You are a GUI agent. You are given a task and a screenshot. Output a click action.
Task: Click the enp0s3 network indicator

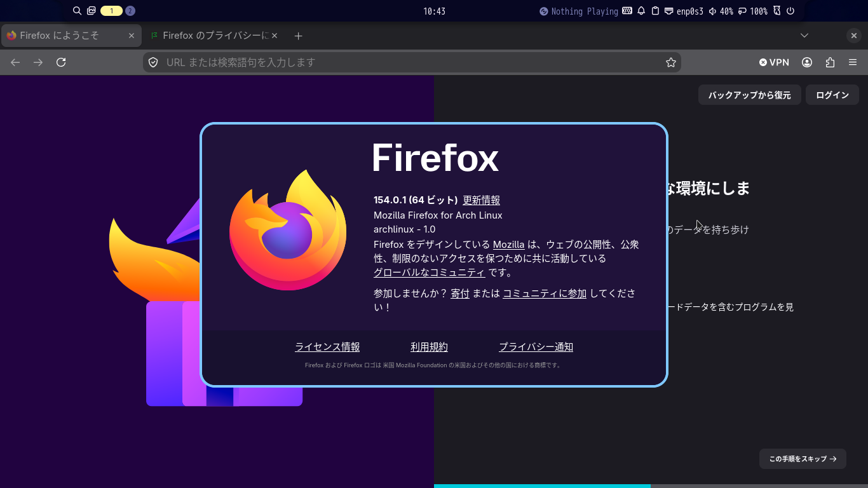coord(684,11)
